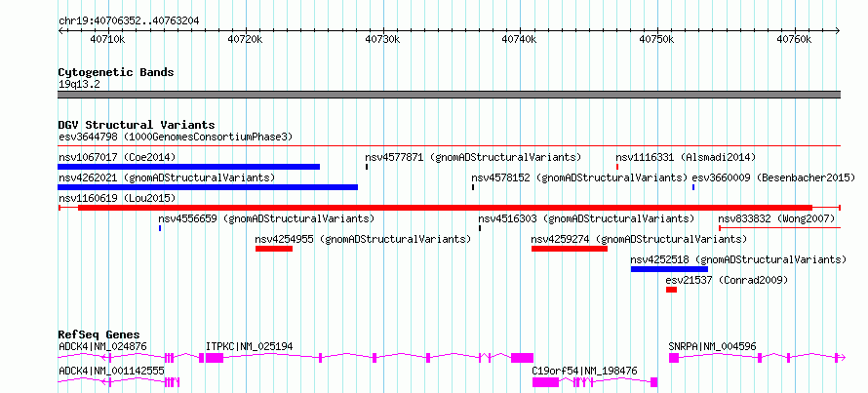Open the nsv4262021 (gnomADStructuralVariants) label
The image size is (868, 393).
tap(167, 177)
